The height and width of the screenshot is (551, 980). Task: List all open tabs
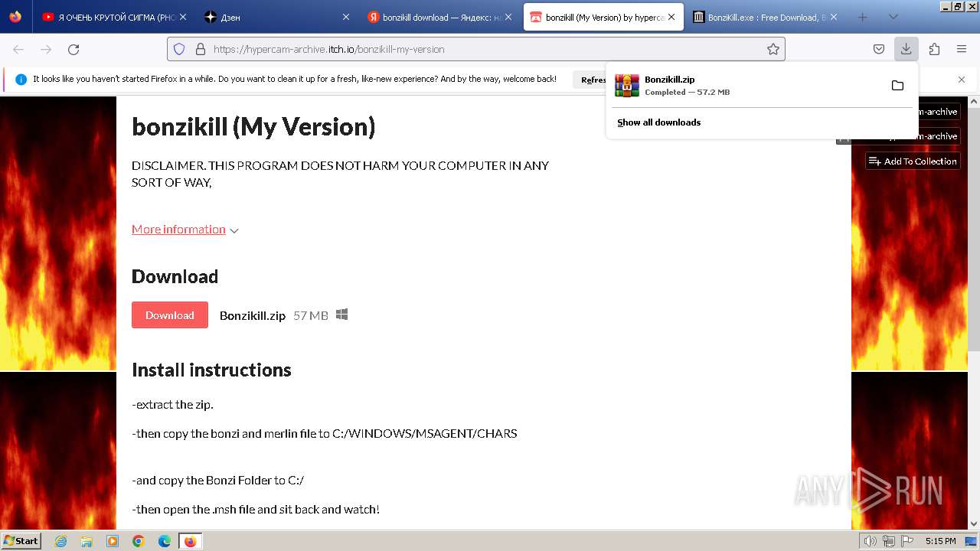893,17
